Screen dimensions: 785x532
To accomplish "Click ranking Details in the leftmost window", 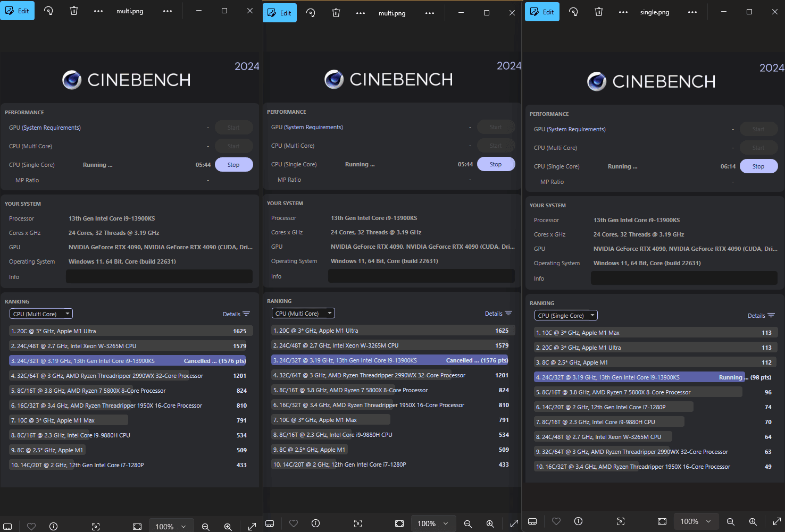I will [236, 314].
